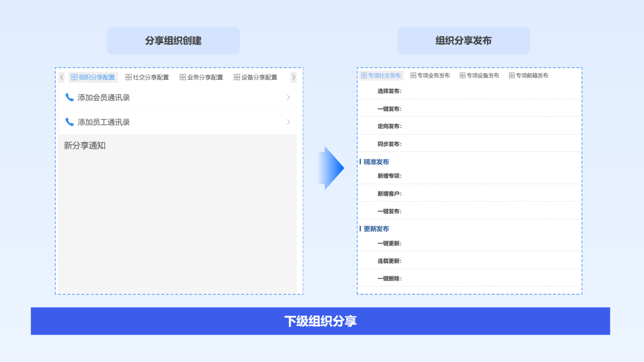
Task: Click grid icon on 专项社交发布 tab
Action: tap(364, 76)
